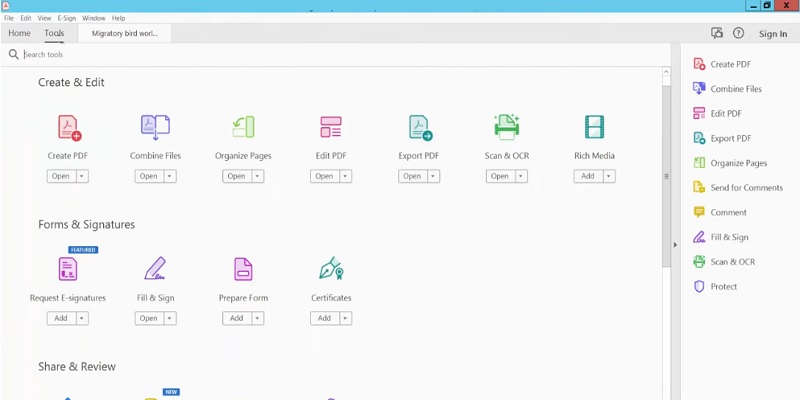
Task: Open the File menu
Action: [x=9, y=18]
